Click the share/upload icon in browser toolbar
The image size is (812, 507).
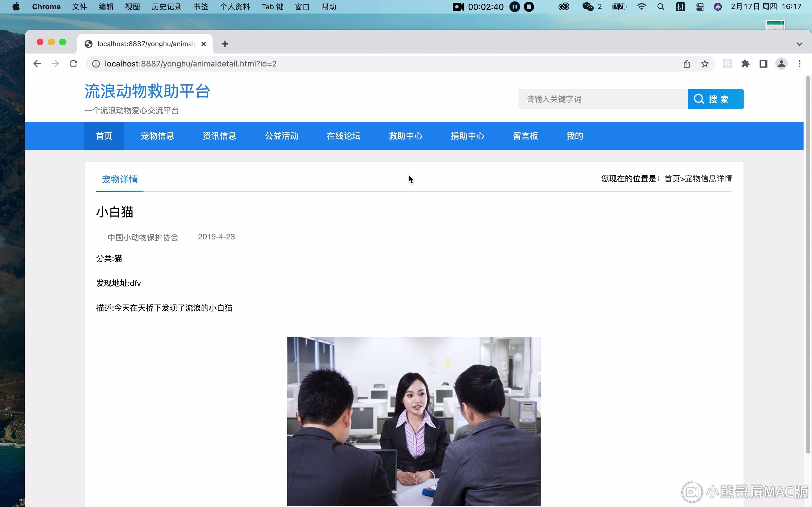click(687, 64)
